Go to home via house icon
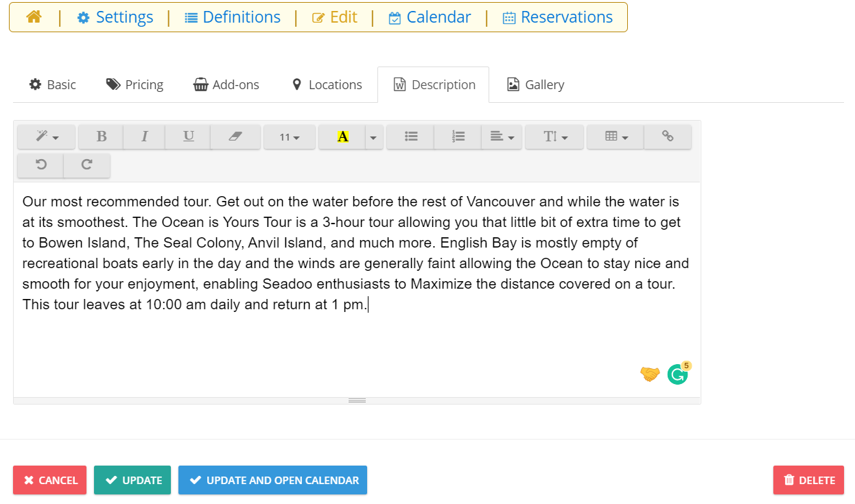Image resolution: width=855 pixels, height=504 pixels. point(34,17)
